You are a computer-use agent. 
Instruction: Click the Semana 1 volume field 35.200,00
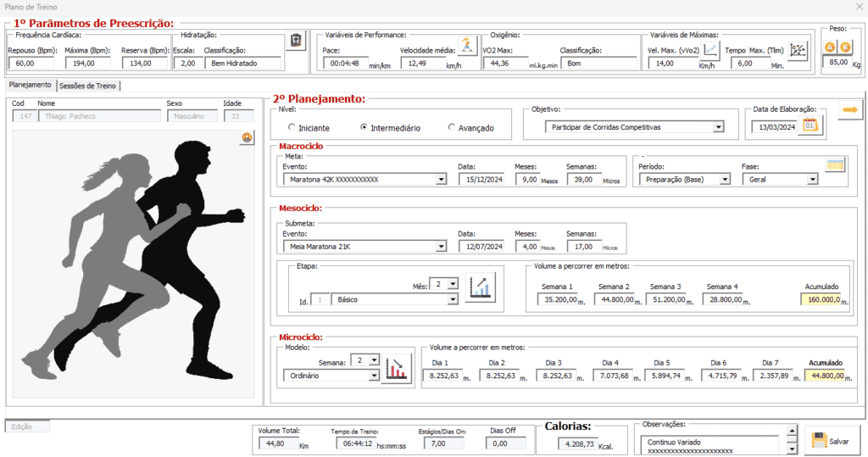click(x=558, y=299)
